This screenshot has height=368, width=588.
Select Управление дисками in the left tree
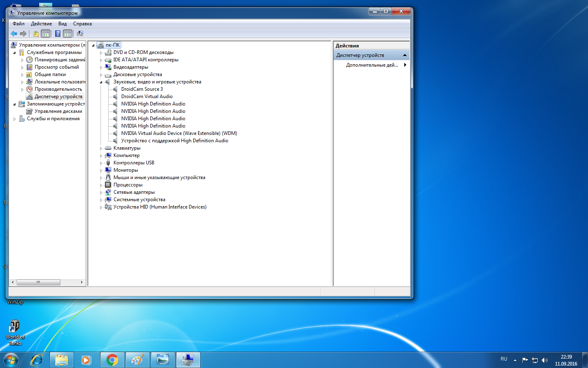coord(58,111)
